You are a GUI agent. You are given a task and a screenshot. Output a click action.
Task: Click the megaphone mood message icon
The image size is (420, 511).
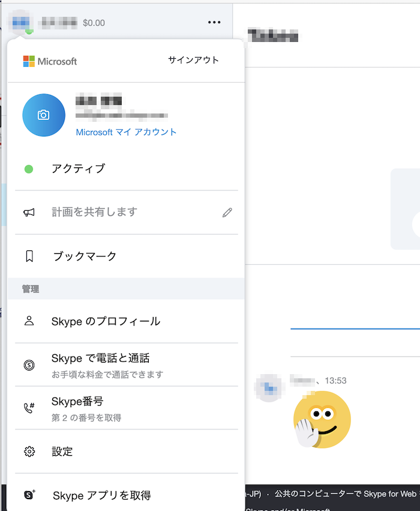click(29, 213)
